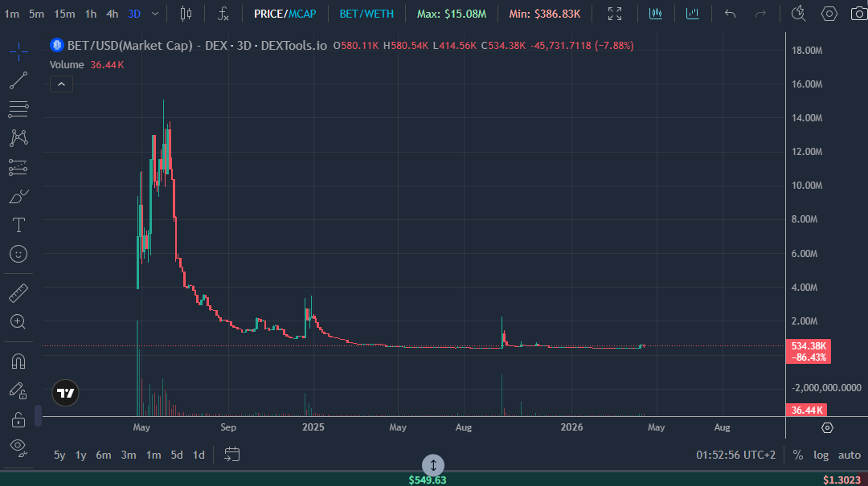
Task: Set range to 3m
Action: [x=129, y=455]
